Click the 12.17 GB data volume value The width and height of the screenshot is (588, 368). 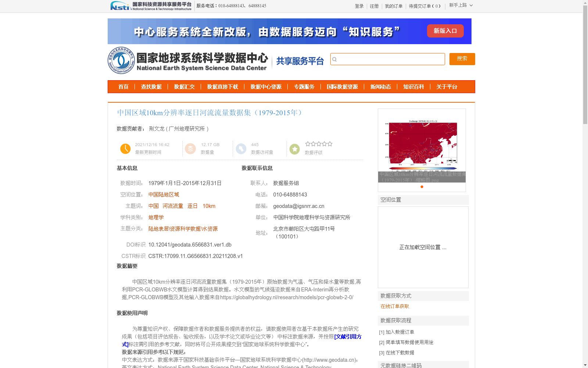coord(210,145)
